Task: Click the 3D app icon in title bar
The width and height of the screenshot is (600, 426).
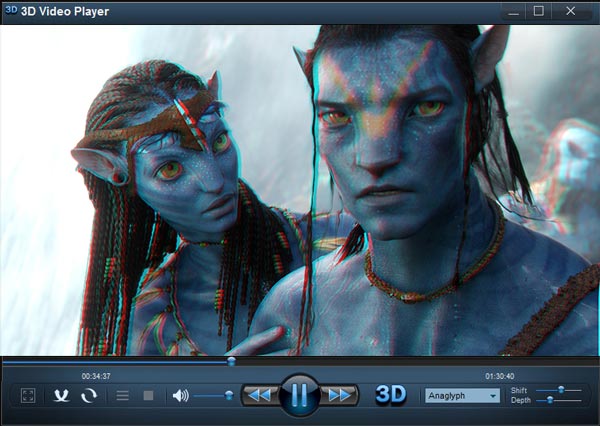Action: click(x=11, y=11)
